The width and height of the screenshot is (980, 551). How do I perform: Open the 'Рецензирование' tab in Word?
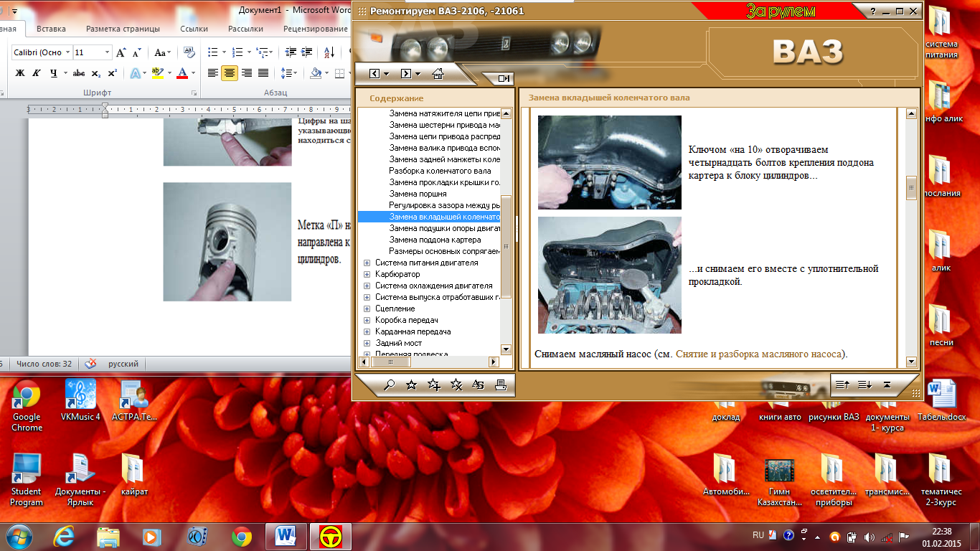[316, 29]
